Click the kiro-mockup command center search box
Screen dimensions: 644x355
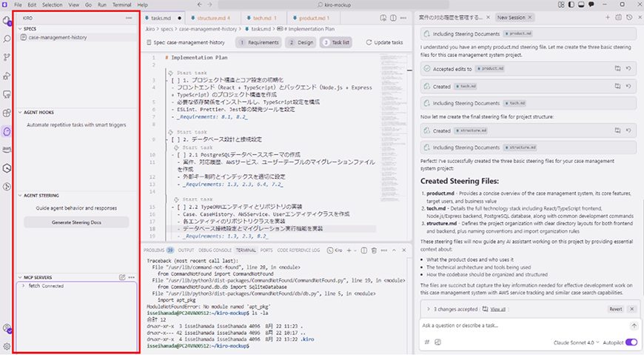(x=334, y=5)
